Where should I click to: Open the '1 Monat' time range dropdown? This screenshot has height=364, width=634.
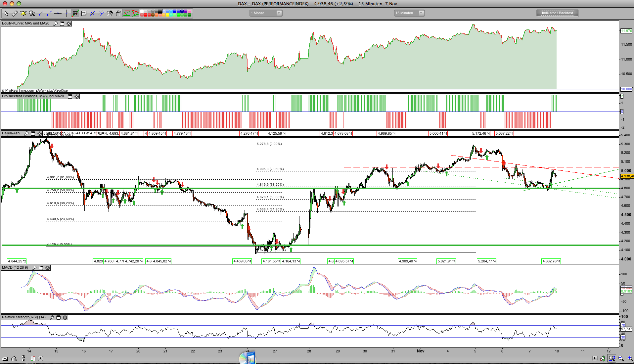point(266,13)
